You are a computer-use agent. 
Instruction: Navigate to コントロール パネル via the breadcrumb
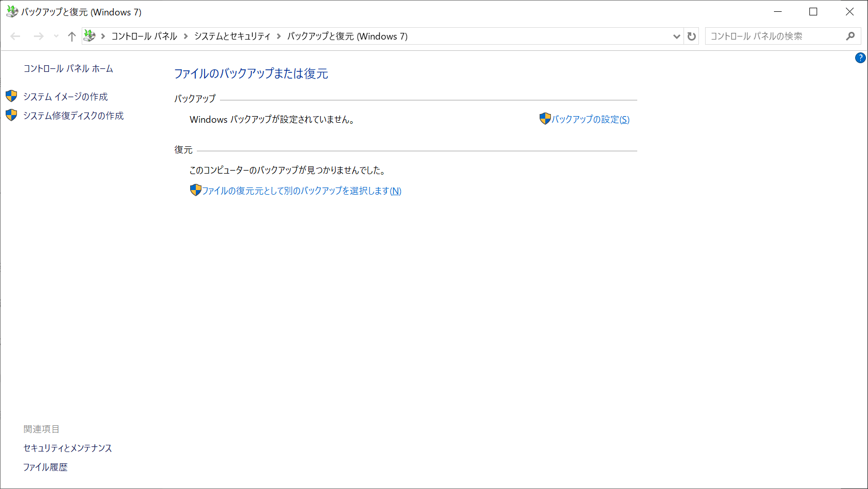pos(144,36)
